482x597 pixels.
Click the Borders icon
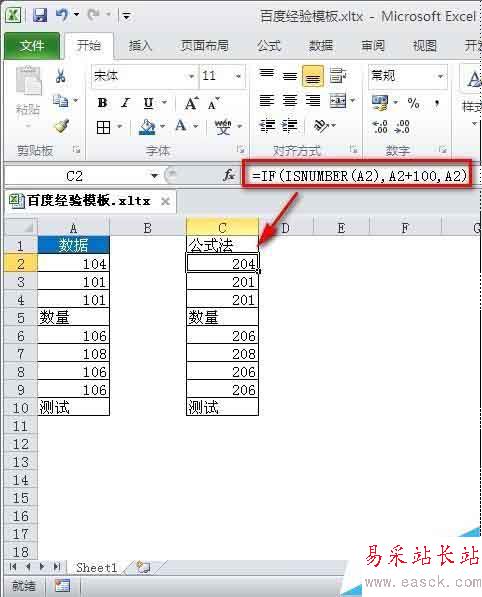point(103,128)
